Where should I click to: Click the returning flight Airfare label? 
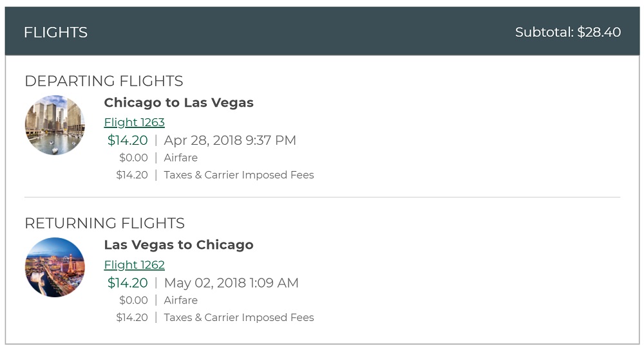pyautogui.click(x=180, y=300)
